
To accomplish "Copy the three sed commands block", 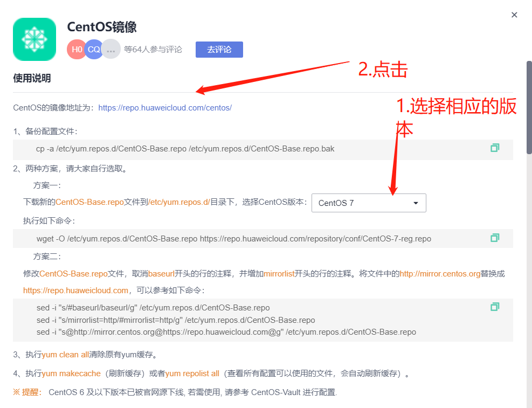I will pos(495,307).
